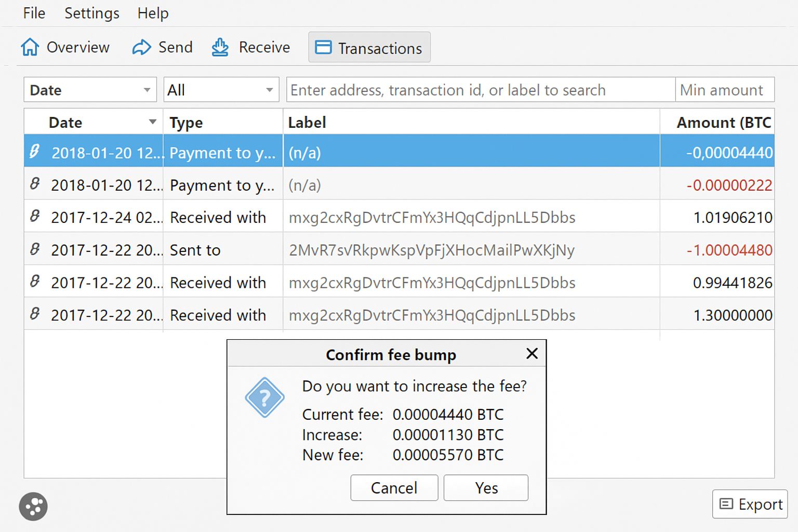Close the Confirm fee bump dialog

(531, 354)
